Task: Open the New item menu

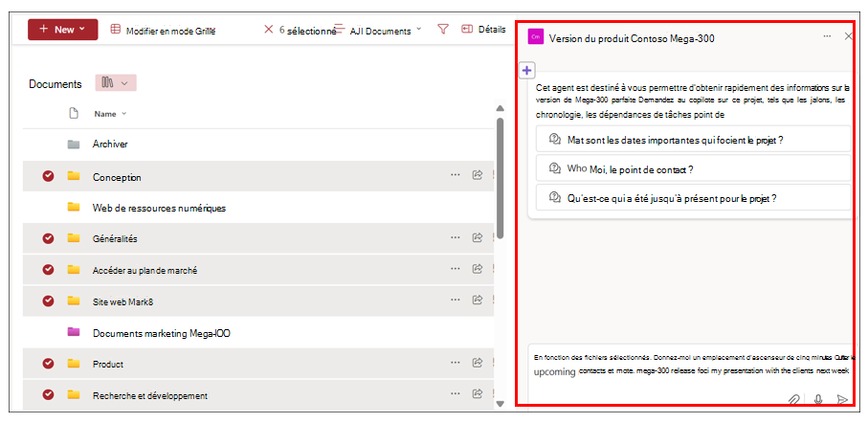Action: click(62, 30)
